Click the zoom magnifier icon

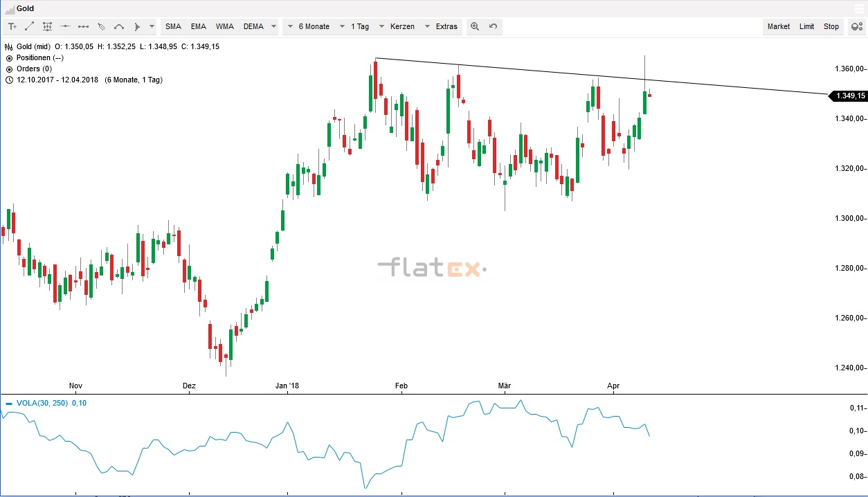click(x=475, y=26)
